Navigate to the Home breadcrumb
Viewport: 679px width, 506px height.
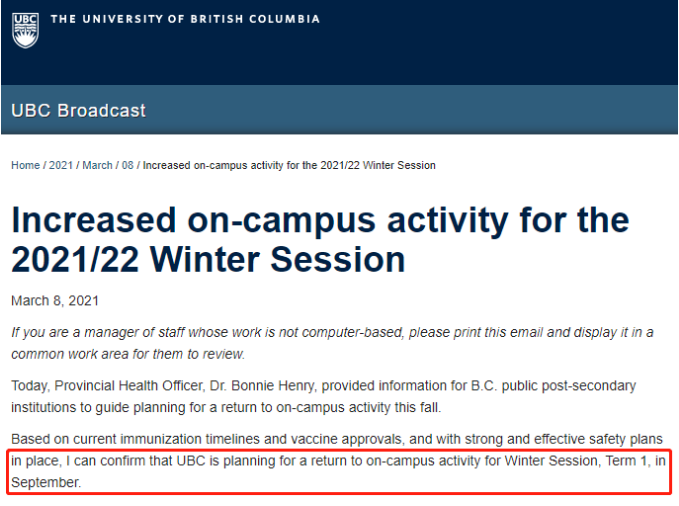tap(25, 165)
